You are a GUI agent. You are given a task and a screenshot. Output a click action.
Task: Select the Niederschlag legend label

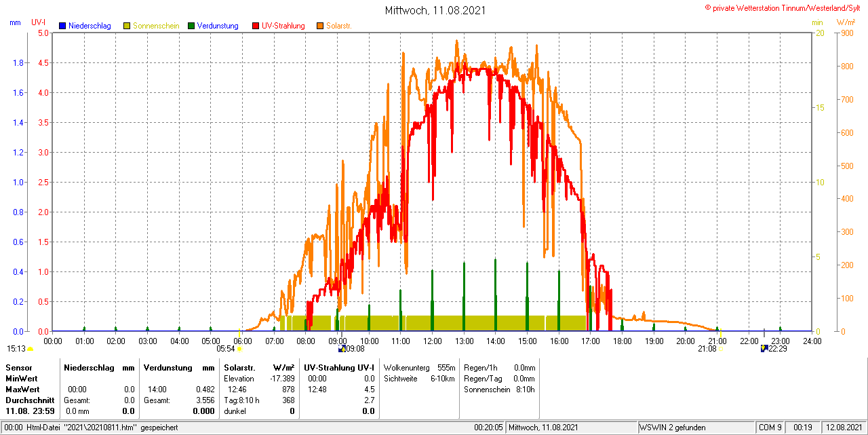(x=90, y=26)
